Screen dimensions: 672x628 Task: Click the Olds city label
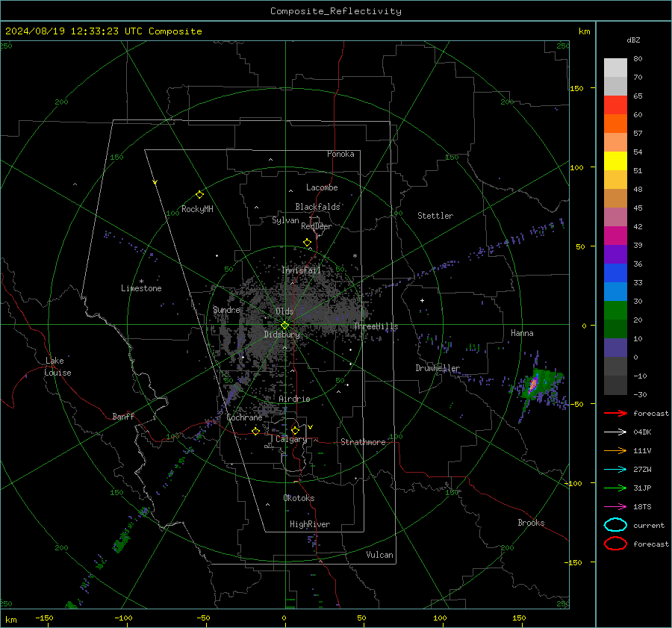coord(284,311)
